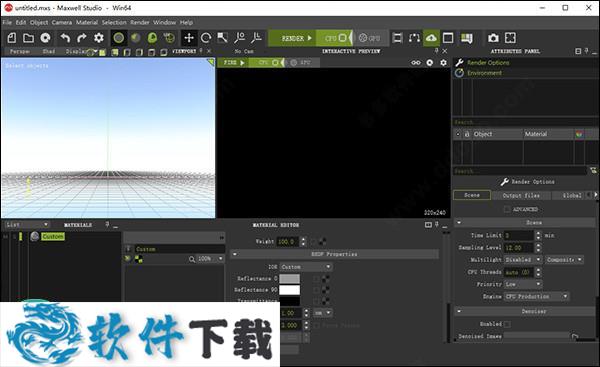The width and height of the screenshot is (600, 367).
Task: Click the New scene icon
Action: (x=12, y=38)
